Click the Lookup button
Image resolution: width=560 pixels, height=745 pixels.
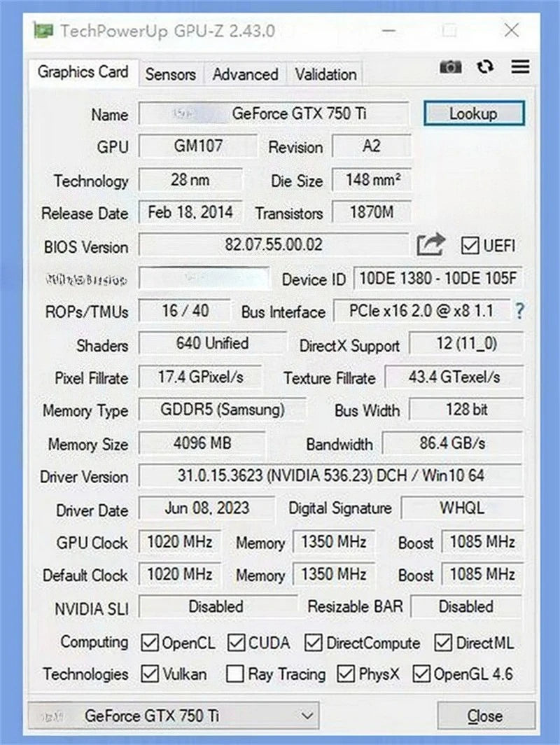coord(474,113)
